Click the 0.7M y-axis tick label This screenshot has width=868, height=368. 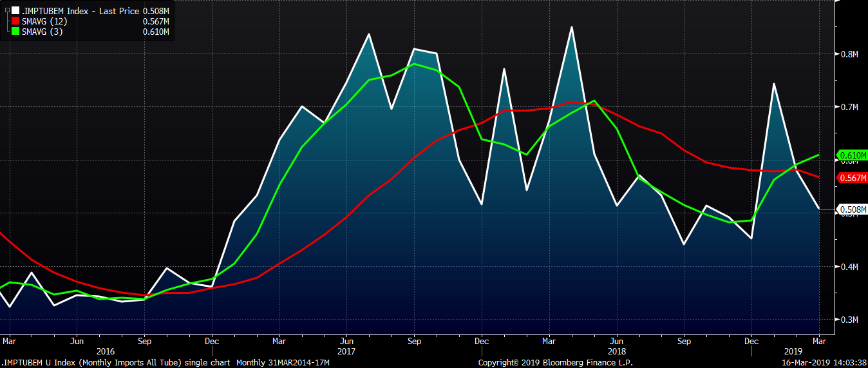850,107
